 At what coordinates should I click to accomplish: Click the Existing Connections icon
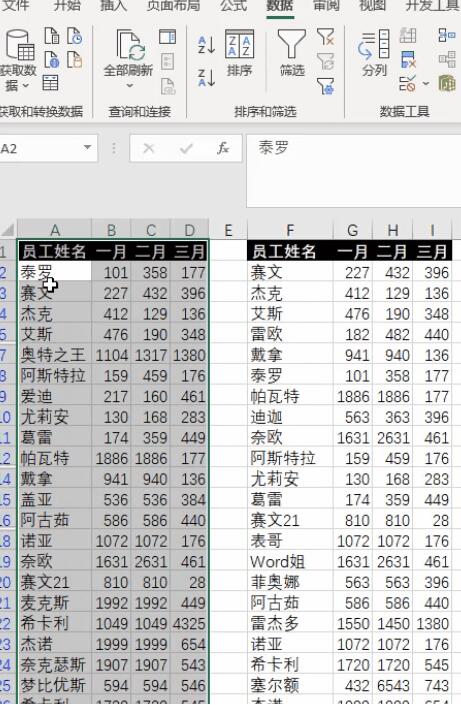(x=75, y=59)
